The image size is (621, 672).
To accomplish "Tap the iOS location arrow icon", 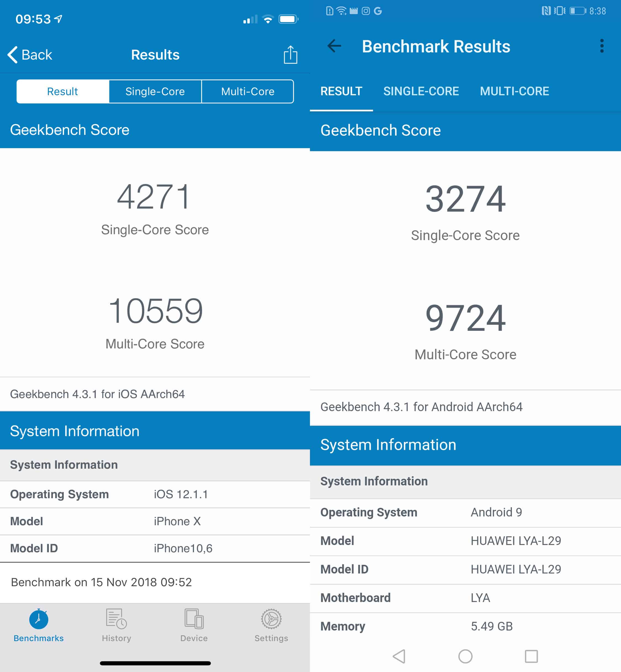I will (x=59, y=19).
